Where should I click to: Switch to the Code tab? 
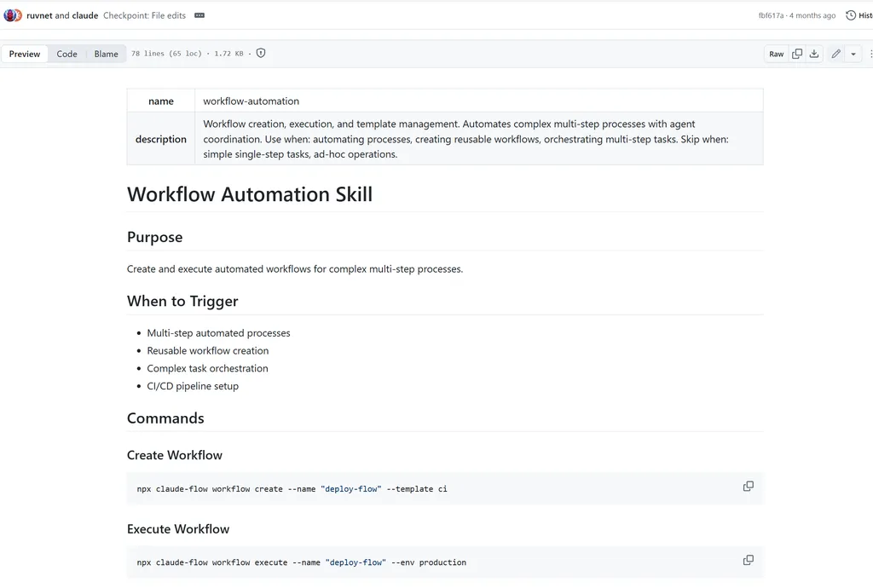coord(66,54)
